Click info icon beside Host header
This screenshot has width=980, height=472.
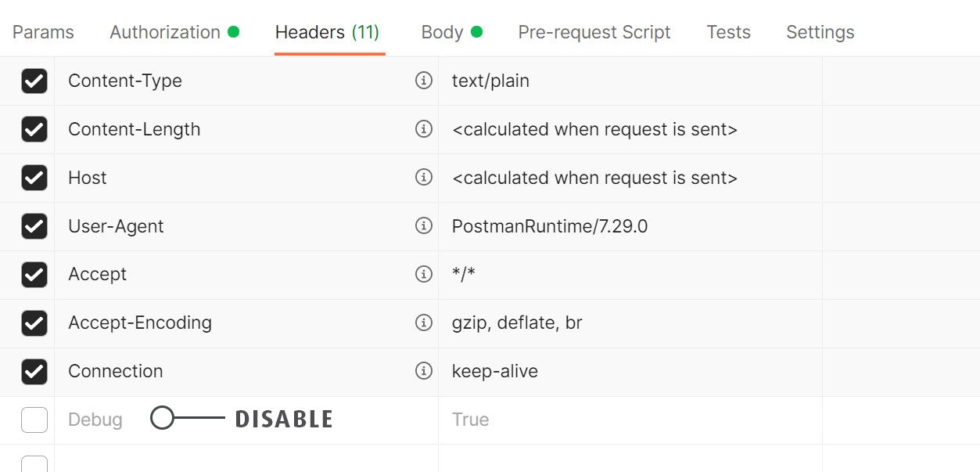click(423, 178)
